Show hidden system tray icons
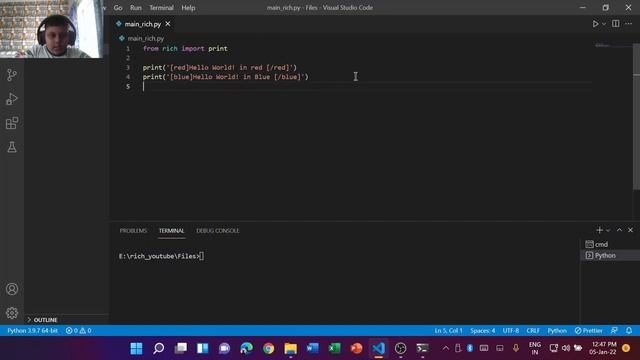Screen dimensions: 640x360 tap(446, 348)
